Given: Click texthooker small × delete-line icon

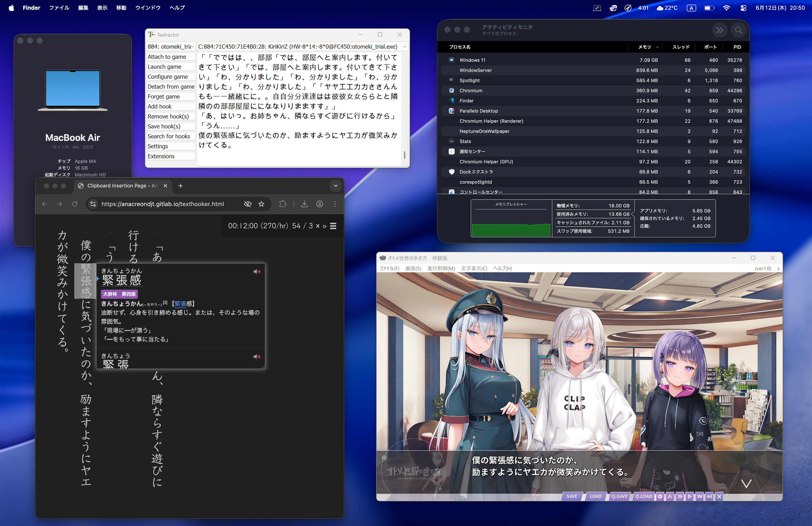Looking at the screenshot, I should click(x=318, y=226).
